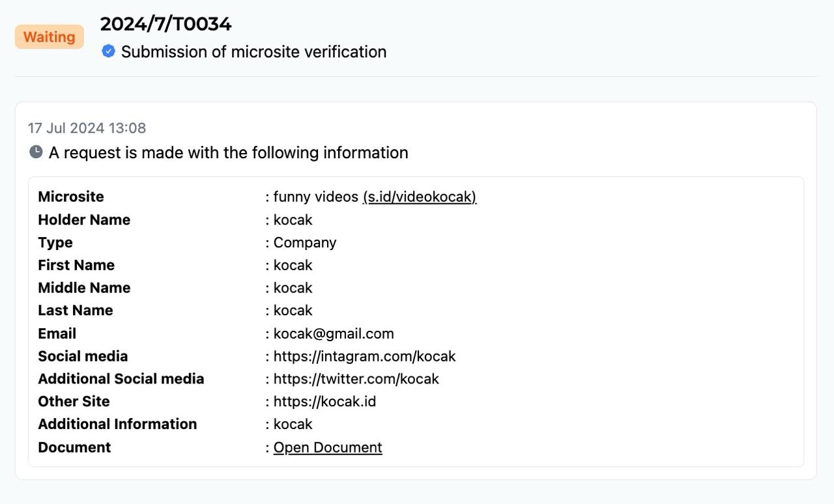The width and height of the screenshot is (834, 504).
Task: Click the Microsite field label
Action: point(71,197)
